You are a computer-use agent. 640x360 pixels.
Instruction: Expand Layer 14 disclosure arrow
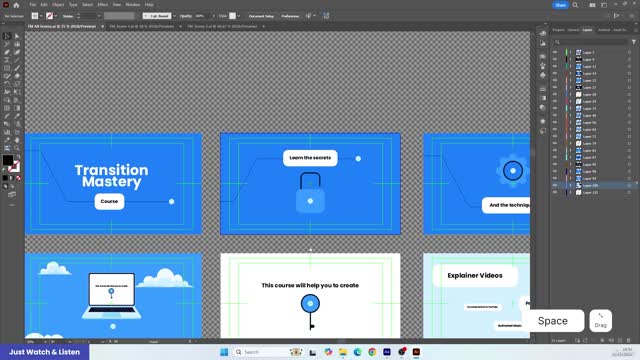coord(571,73)
